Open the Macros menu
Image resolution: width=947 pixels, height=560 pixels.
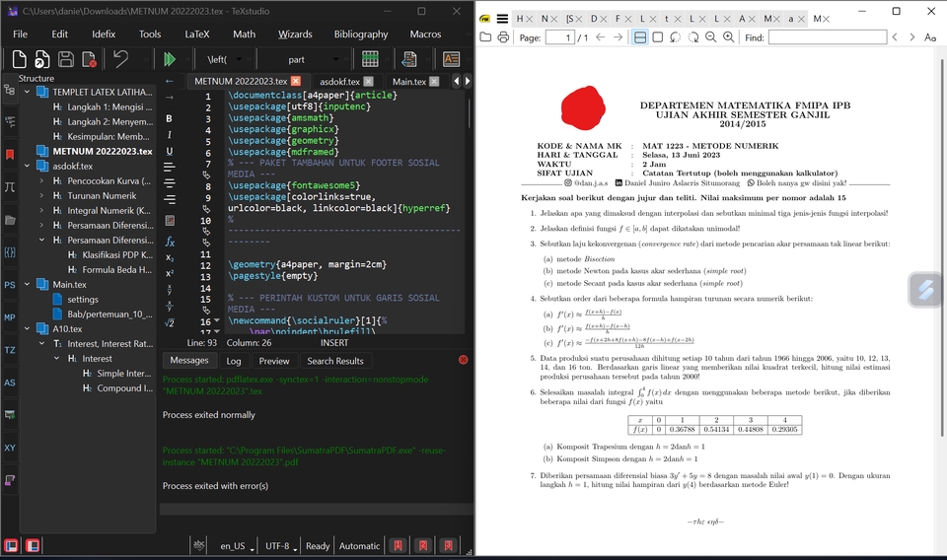(x=425, y=34)
